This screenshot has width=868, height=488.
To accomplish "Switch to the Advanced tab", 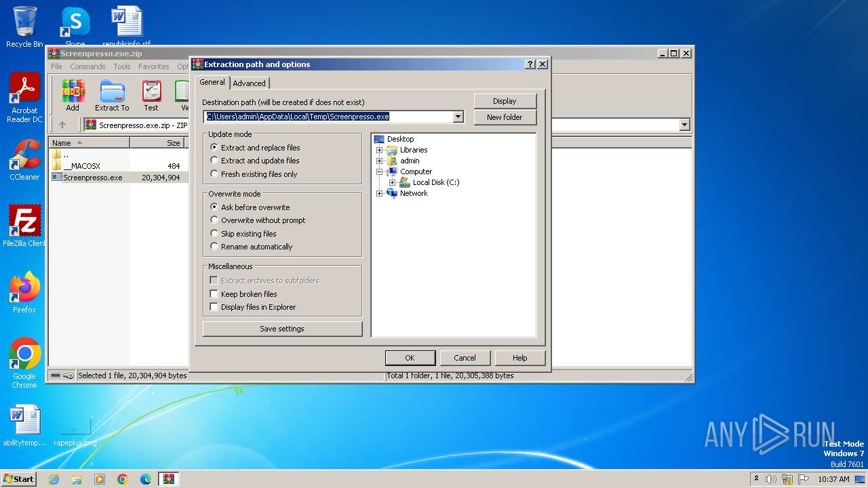I will (250, 83).
